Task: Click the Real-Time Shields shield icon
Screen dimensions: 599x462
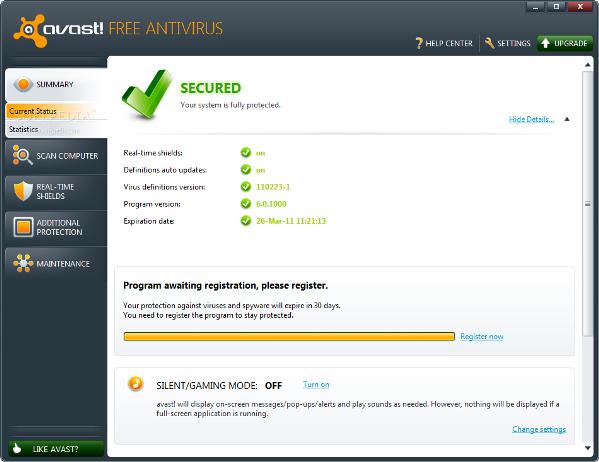Action: click(23, 191)
